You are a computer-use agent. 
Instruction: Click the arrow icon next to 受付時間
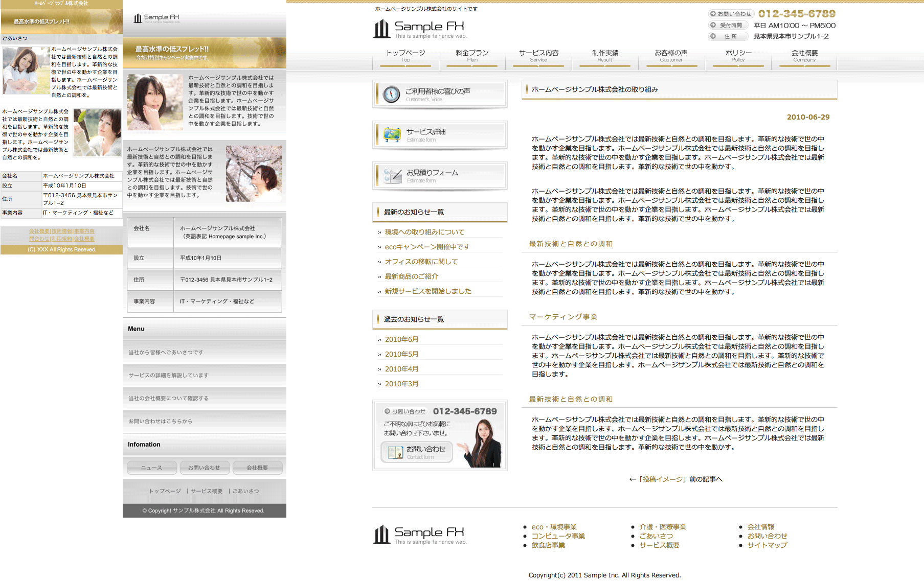coord(713,25)
